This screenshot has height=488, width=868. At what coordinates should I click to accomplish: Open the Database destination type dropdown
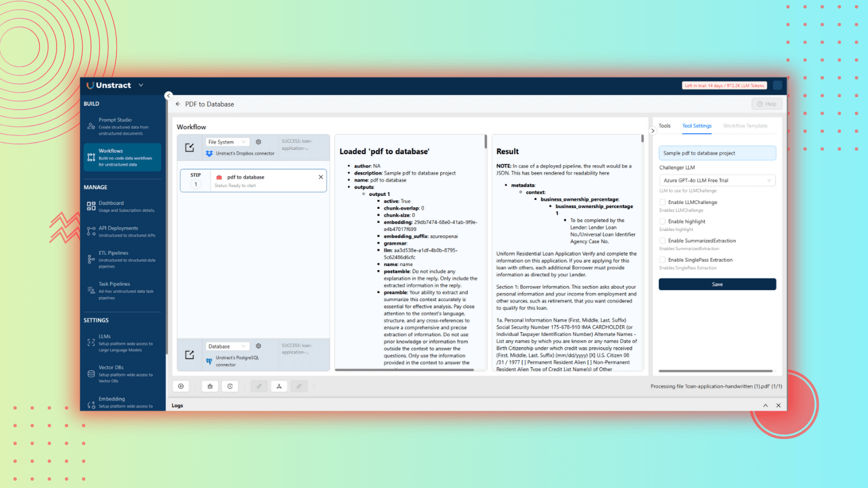[227, 346]
